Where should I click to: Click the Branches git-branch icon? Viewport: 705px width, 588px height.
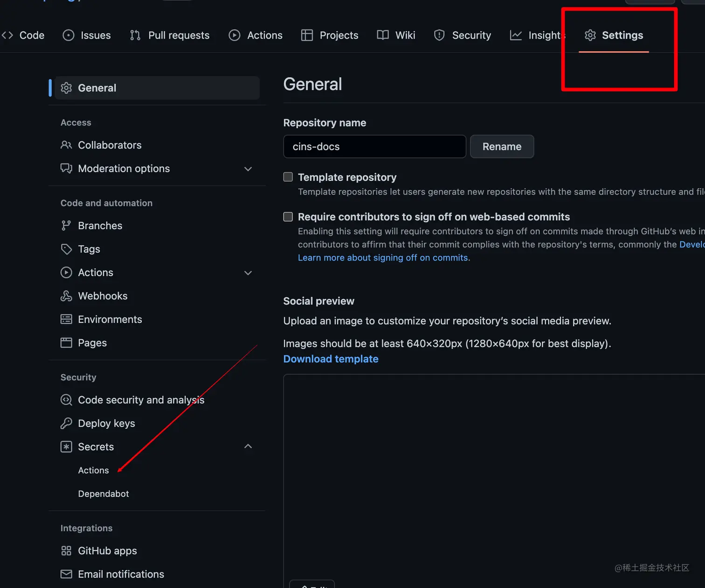pos(66,226)
